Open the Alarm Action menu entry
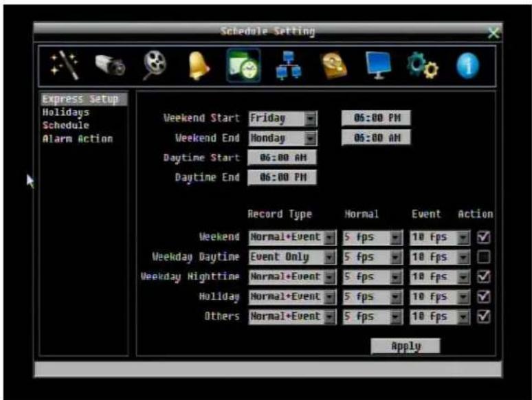Viewport: 532px width, 400px height. [78, 139]
